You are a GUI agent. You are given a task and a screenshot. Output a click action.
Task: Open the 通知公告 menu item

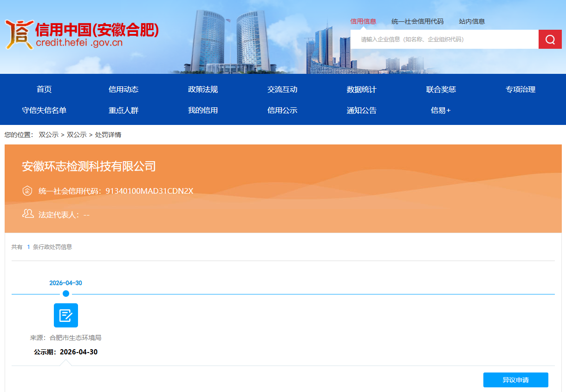click(362, 111)
